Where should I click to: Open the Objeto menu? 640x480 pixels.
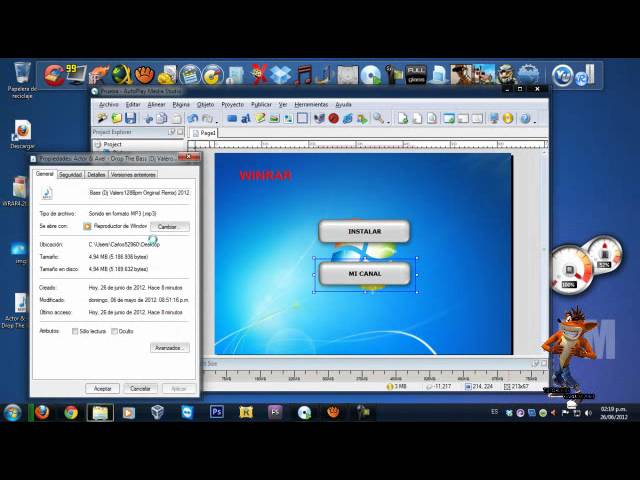click(205, 104)
